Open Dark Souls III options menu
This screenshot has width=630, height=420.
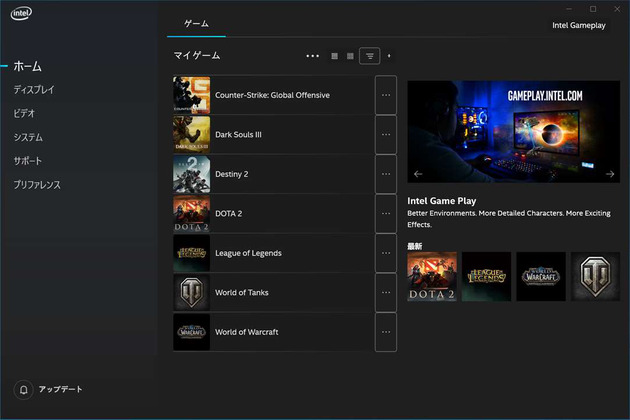(x=386, y=135)
